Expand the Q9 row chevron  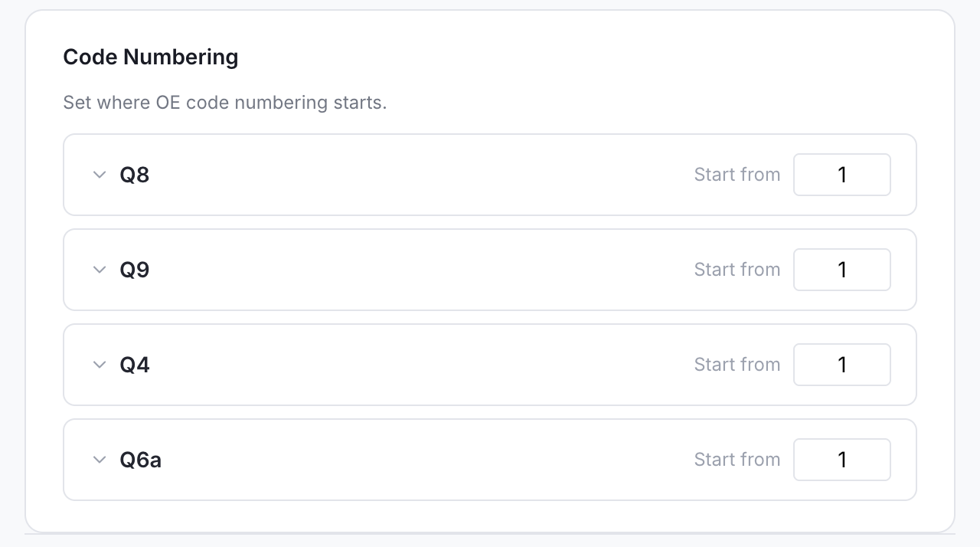point(99,270)
